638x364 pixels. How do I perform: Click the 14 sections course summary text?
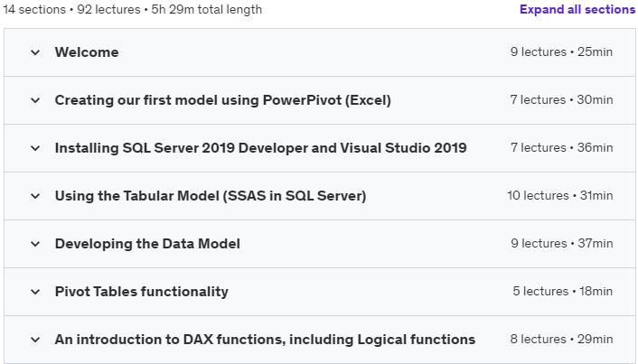(133, 9)
